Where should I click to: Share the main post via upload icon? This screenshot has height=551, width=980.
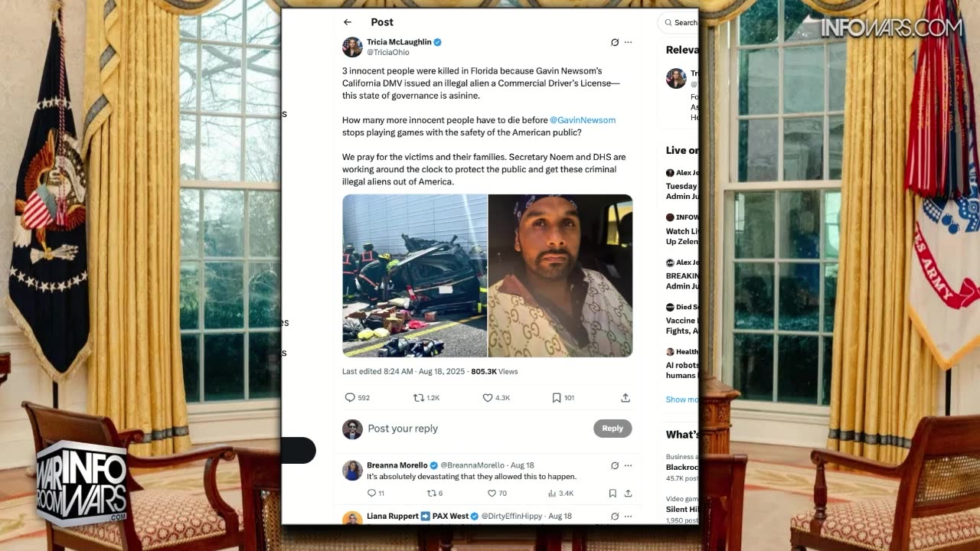point(626,398)
